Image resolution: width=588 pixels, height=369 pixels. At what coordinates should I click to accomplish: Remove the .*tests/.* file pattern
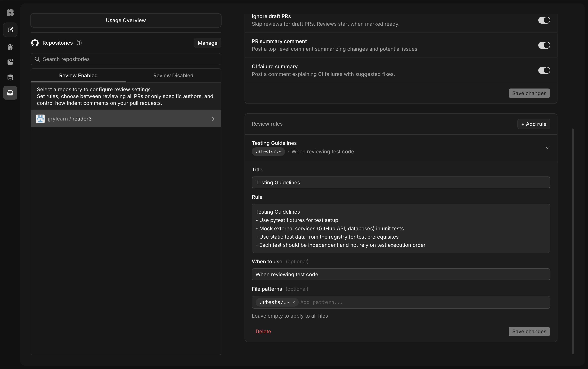click(x=294, y=302)
